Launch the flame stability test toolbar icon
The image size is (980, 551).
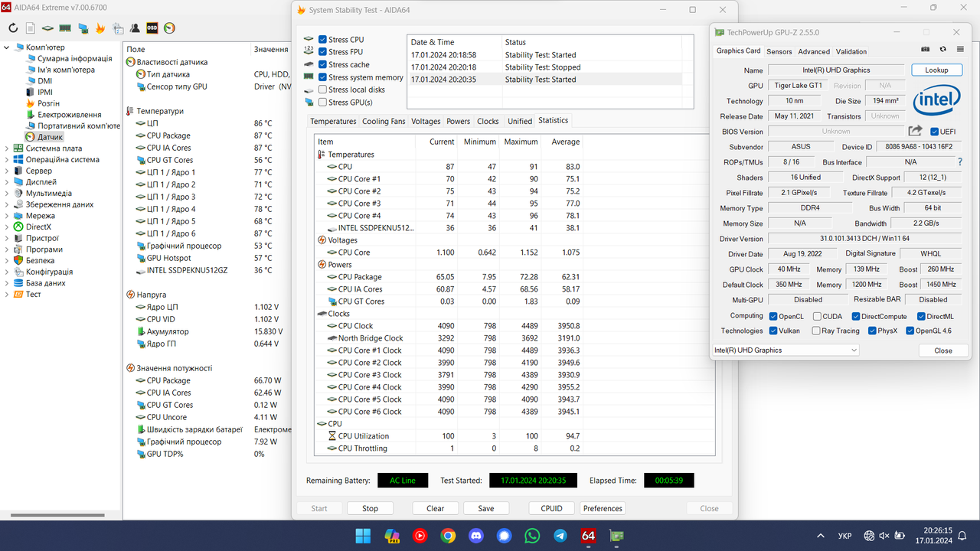click(100, 28)
